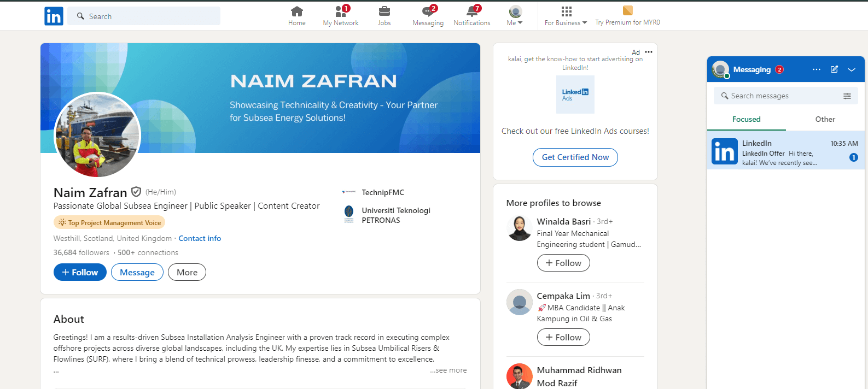Switch to the Other messages tab
The height and width of the screenshot is (389, 868).
click(x=825, y=119)
